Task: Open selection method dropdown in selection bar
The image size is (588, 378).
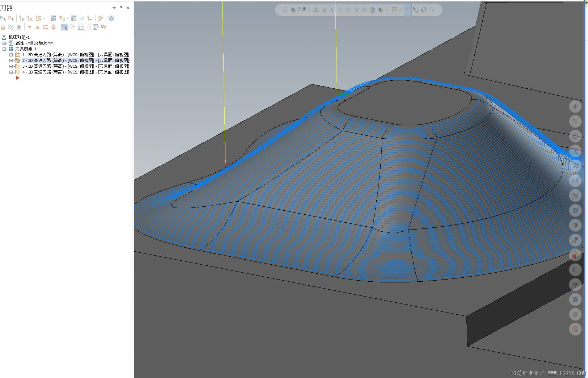Action: tap(387, 10)
